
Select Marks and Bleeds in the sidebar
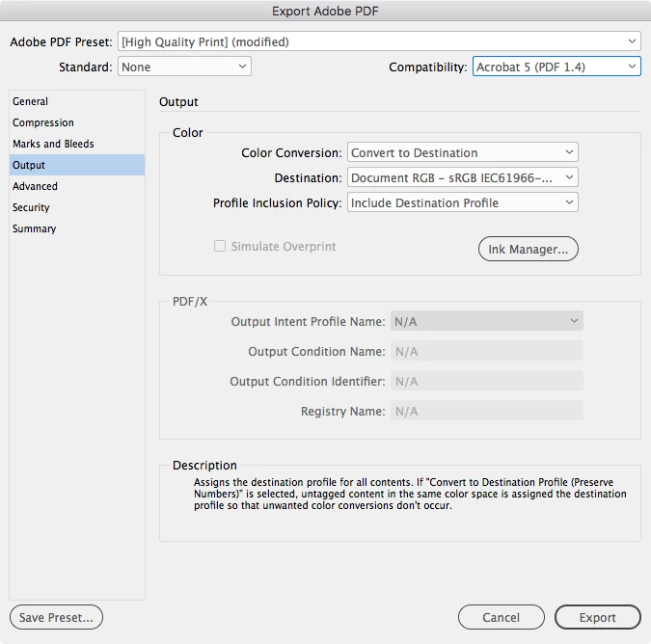(77, 144)
